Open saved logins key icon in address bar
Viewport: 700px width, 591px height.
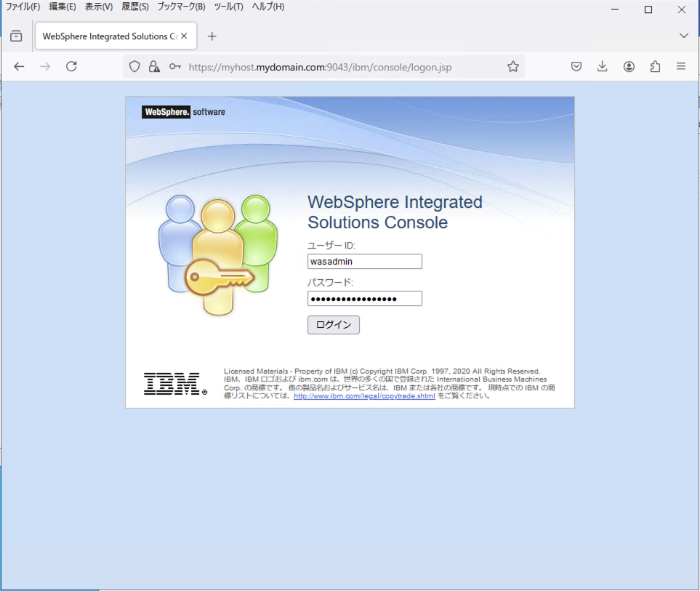coord(175,67)
